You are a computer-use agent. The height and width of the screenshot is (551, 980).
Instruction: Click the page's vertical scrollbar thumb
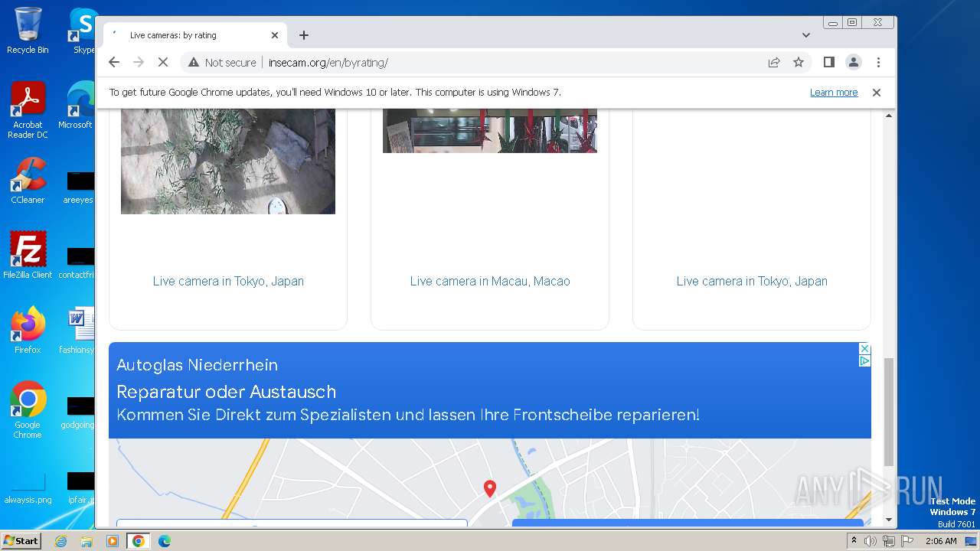pos(889,412)
